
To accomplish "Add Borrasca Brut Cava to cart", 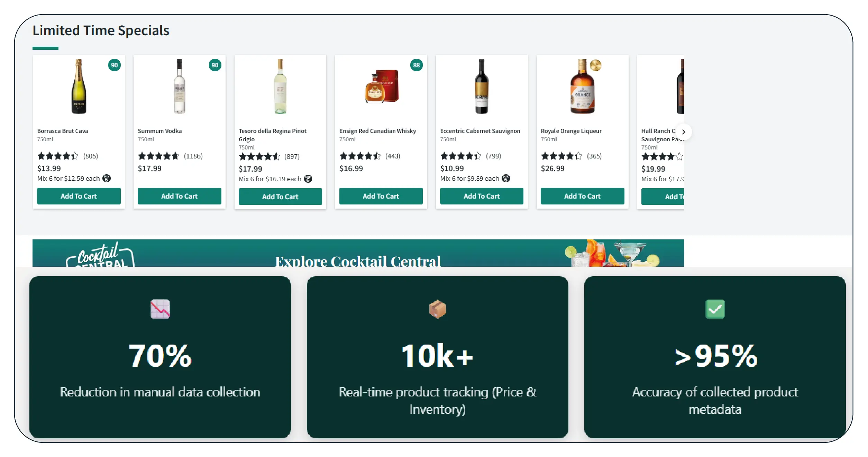I will point(79,196).
